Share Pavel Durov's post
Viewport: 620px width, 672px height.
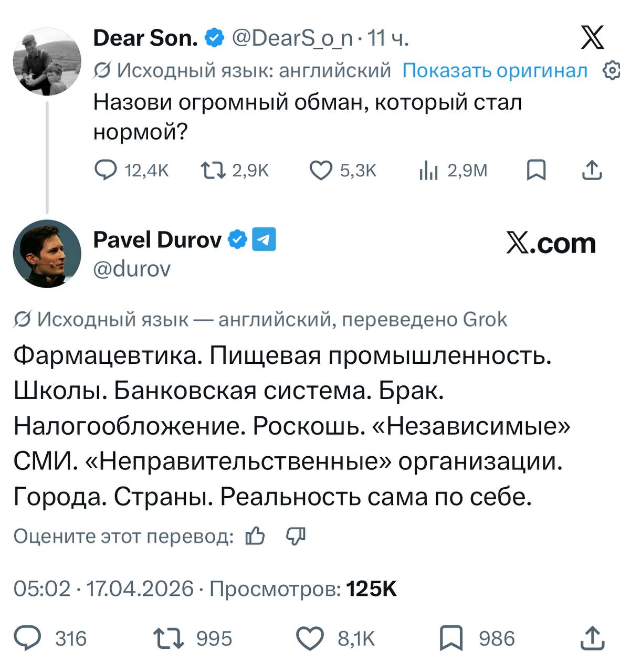pos(592,638)
